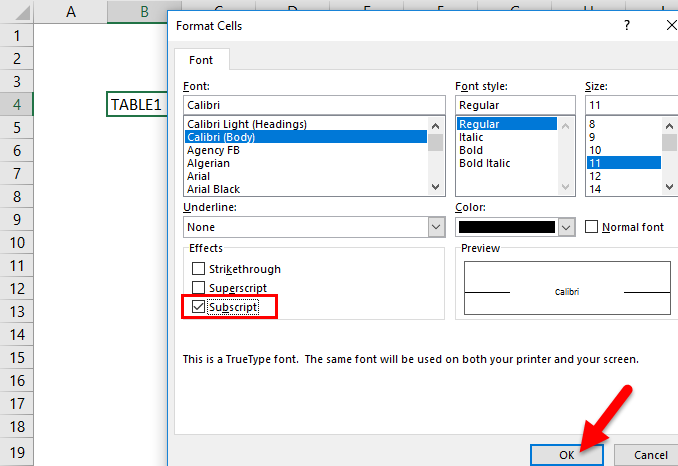Select Bold Italic font style
Viewport: 678px width, 466px height.
[x=486, y=163]
